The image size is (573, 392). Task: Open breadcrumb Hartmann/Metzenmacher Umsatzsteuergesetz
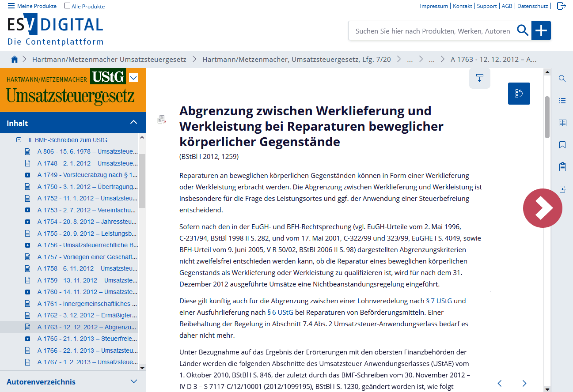(109, 59)
